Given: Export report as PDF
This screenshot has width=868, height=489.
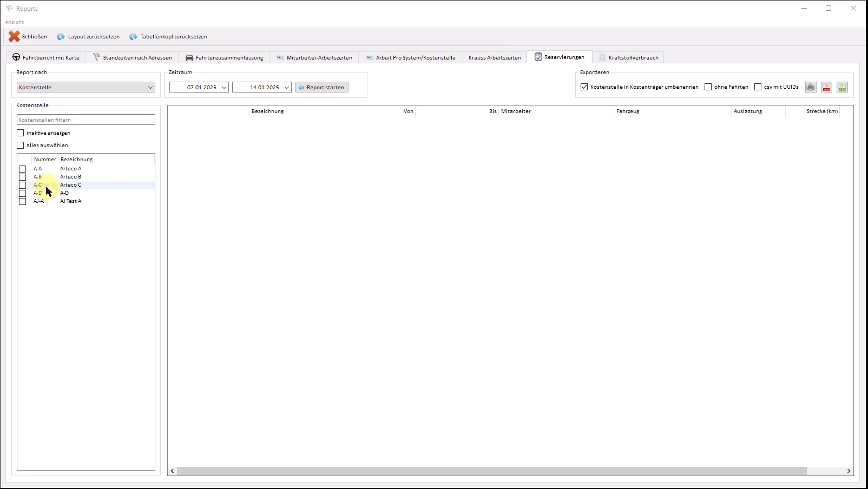Looking at the screenshot, I should pyautogui.click(x=826, y=87).
